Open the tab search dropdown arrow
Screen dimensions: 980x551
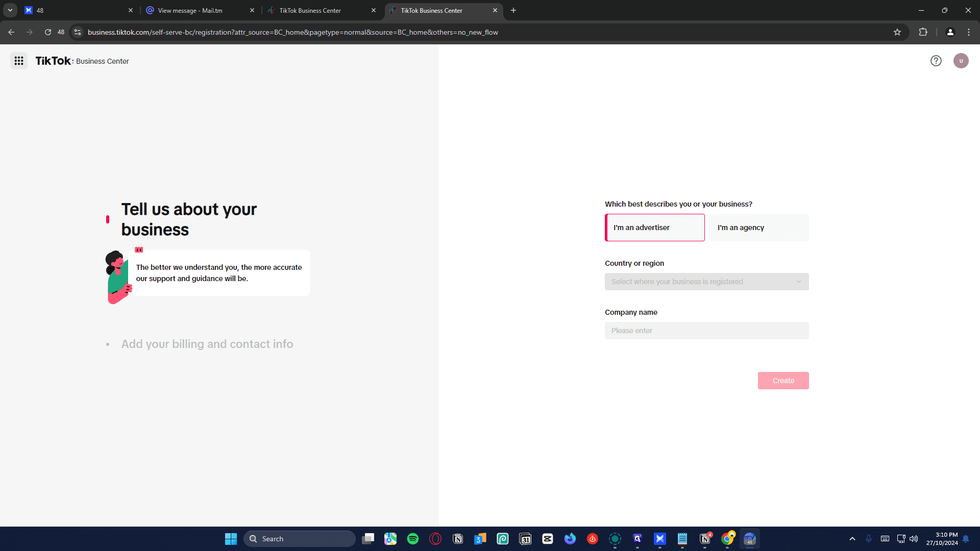[10, 10]
